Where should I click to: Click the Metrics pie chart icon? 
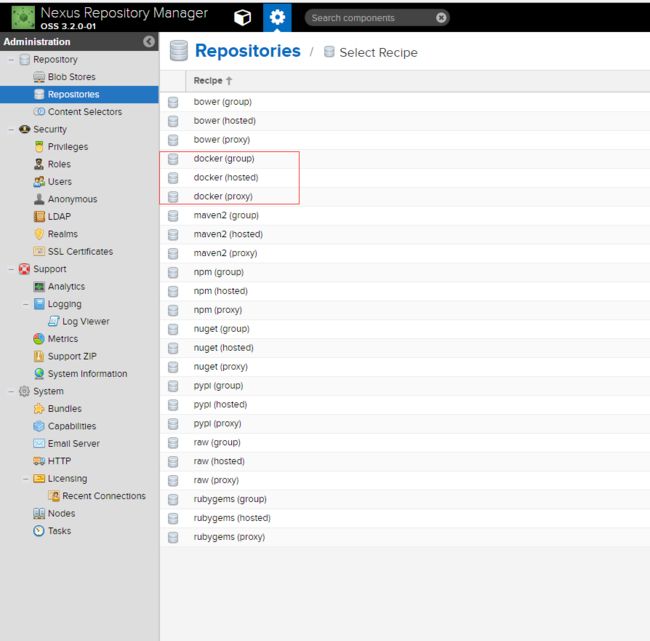[x=39, y=339]
